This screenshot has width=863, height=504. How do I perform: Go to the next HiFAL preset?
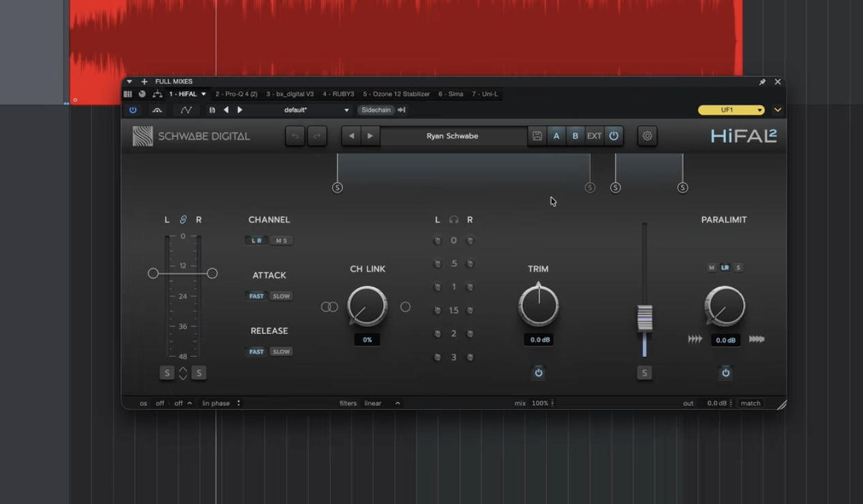(370, 136)
